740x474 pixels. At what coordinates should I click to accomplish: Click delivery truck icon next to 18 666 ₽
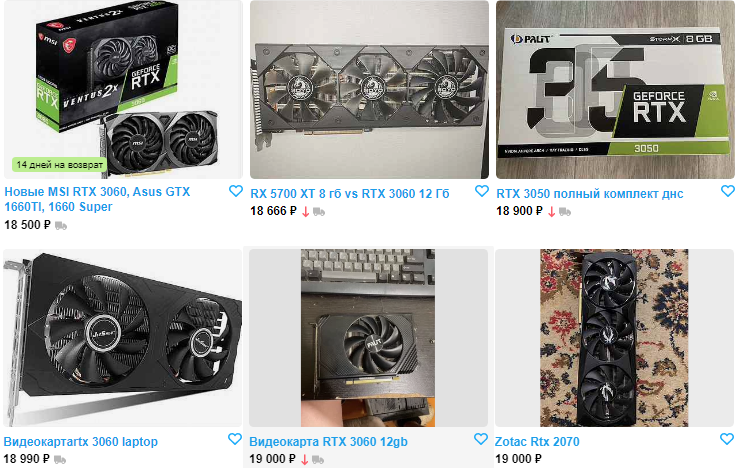(319, 212)
